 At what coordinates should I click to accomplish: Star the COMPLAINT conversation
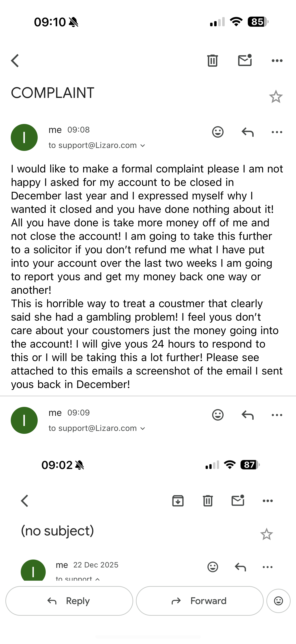[x=276, y=97]
